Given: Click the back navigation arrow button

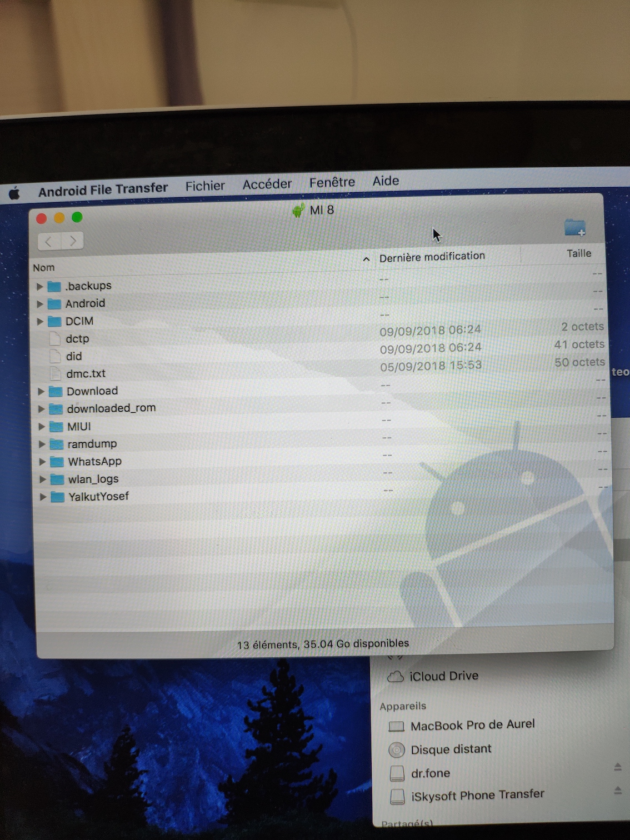Looking at the screenshot, I should pyautogui.click(x=49, y=241).
